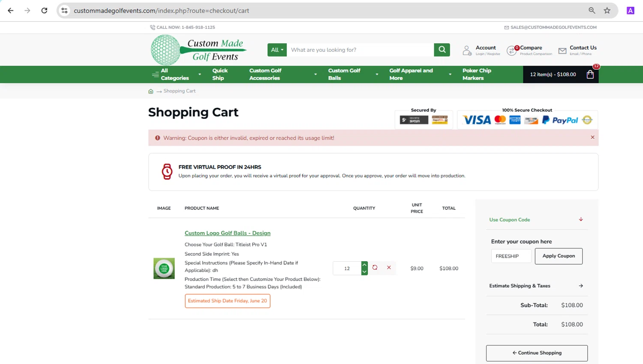
Task: Expand Golf Apparel and More menu
Action: coord(420,74)
